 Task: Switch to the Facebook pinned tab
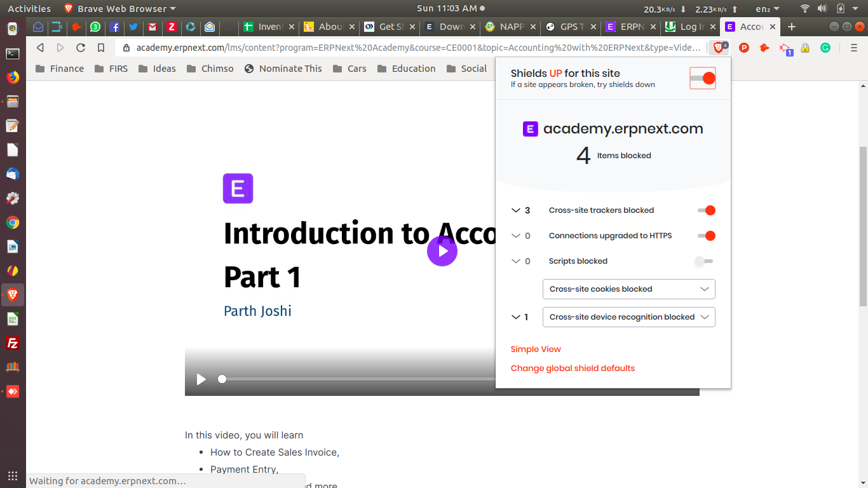click(114, 27)
